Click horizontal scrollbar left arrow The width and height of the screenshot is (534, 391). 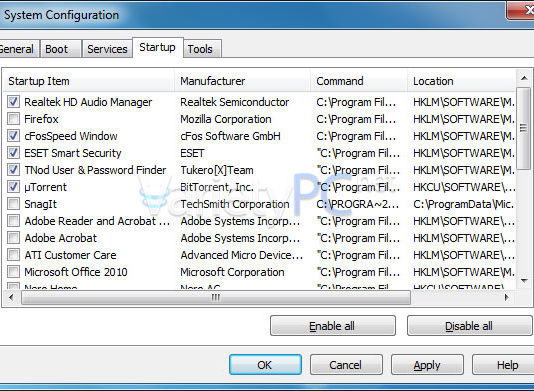click(11, 297)
